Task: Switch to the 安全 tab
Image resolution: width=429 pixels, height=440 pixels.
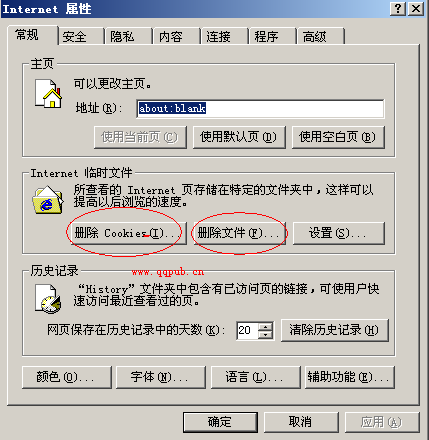Action: [x=80, y=36]
